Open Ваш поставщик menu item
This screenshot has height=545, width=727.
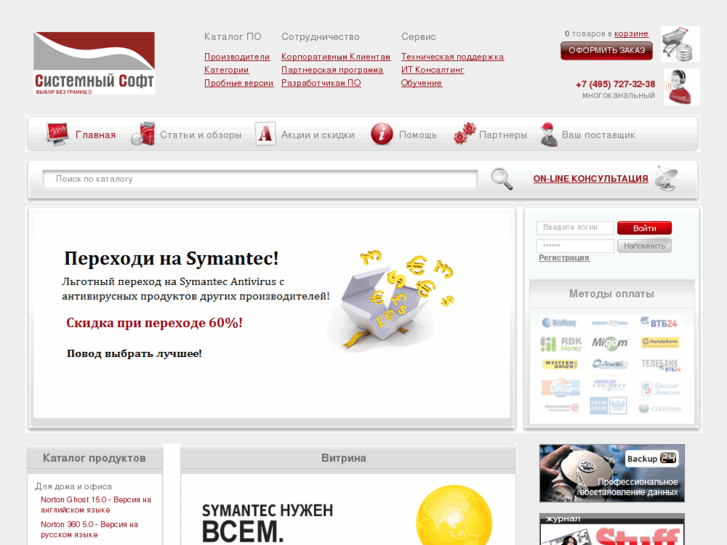[599, 135]
